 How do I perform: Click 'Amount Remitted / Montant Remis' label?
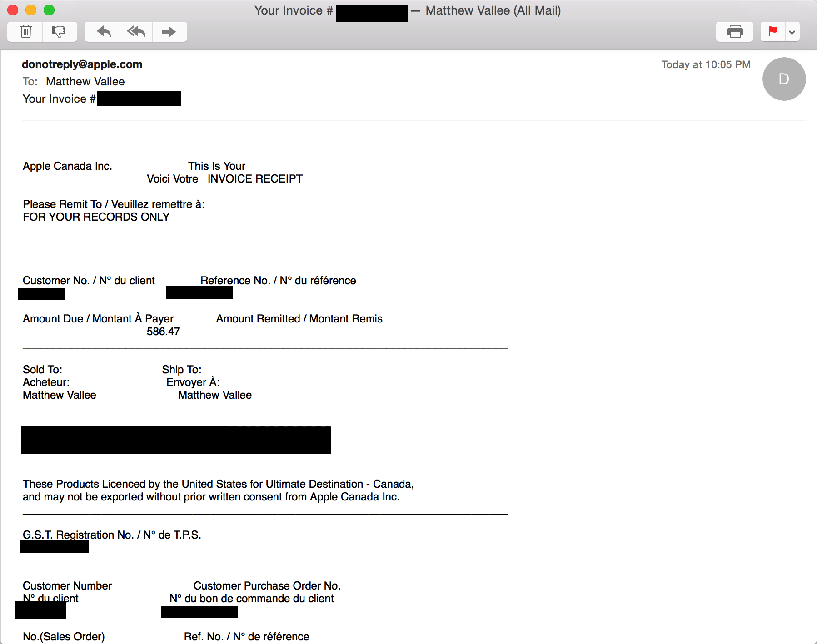tap(299, 319)
